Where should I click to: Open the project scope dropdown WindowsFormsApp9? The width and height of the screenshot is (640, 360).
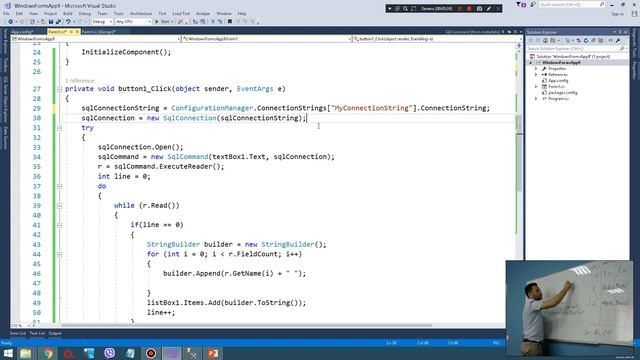[96, 39]
